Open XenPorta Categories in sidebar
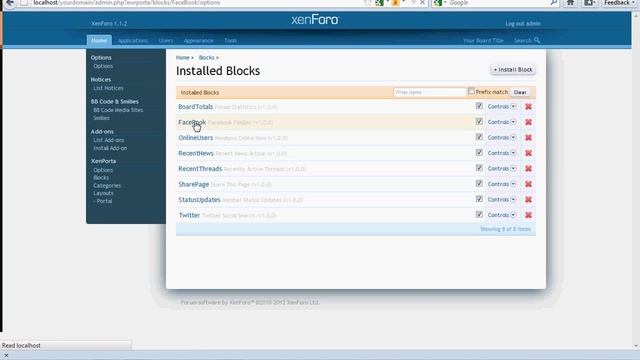Image resolution: width=640 pixels, height=360 pixels. coord(107,186)
